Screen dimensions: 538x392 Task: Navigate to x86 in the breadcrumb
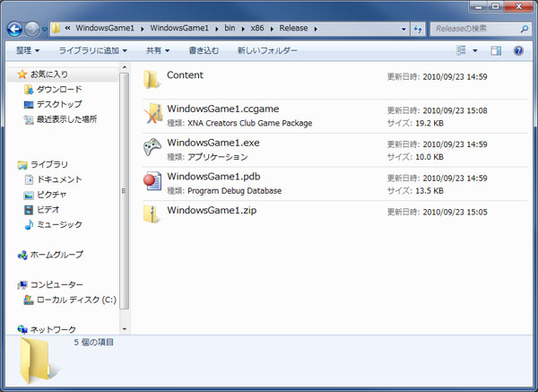pos(257,28)
